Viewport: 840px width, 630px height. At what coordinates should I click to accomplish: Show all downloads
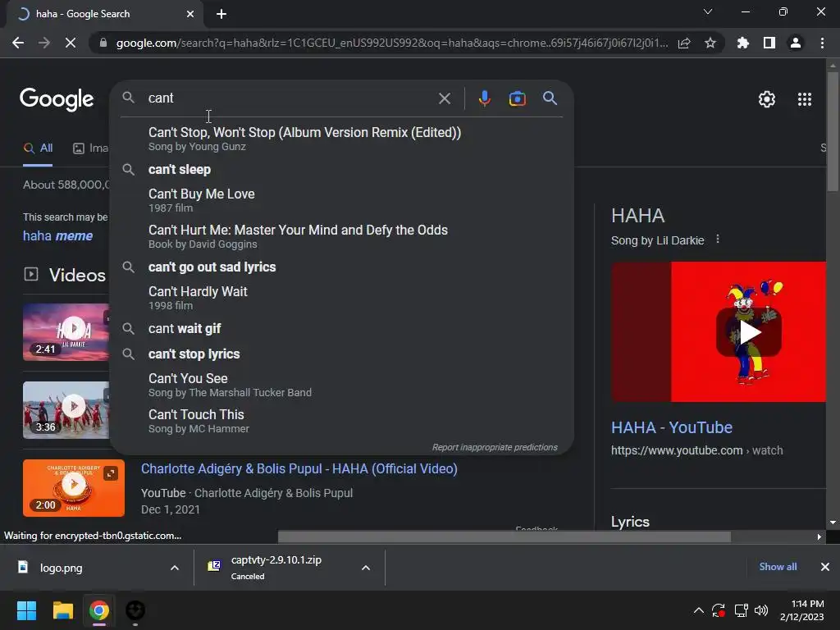778,567
